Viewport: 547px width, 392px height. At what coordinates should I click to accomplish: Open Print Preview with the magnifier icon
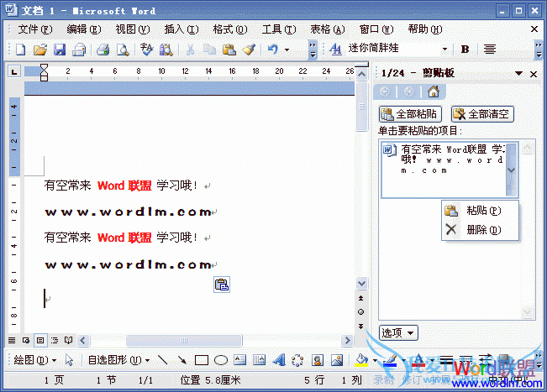click(x=123, y=50)
